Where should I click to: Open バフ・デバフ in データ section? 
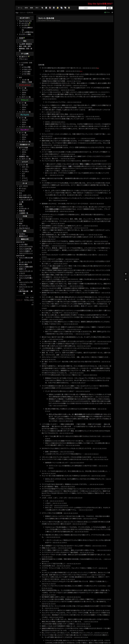[23, 186]
